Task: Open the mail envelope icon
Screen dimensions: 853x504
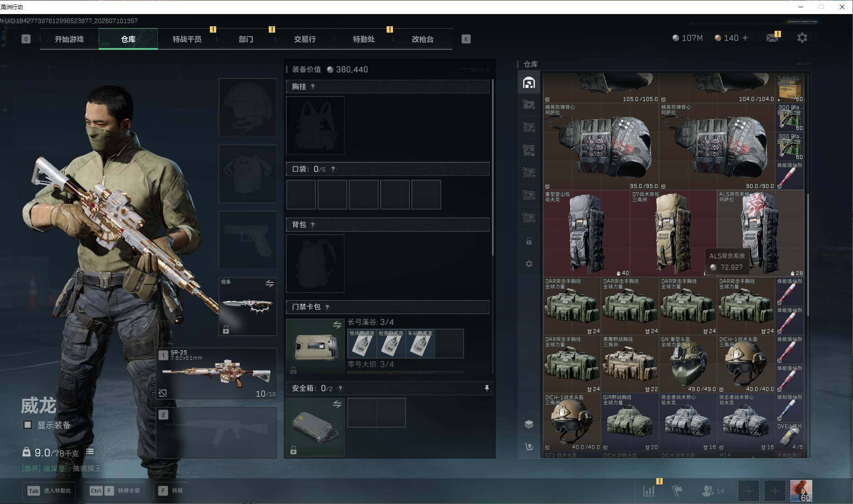Action: [772, 38]
